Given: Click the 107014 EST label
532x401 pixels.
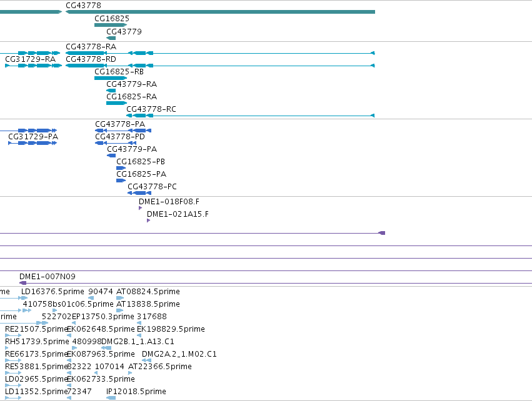Looking at the screenshot, I should [x=109, y=367].
